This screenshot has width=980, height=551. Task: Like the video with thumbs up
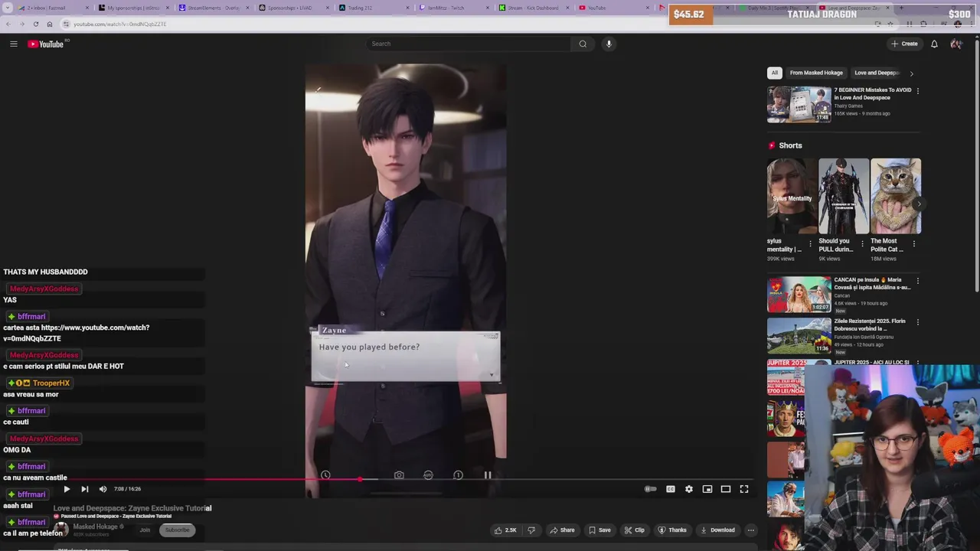point(505,530)
